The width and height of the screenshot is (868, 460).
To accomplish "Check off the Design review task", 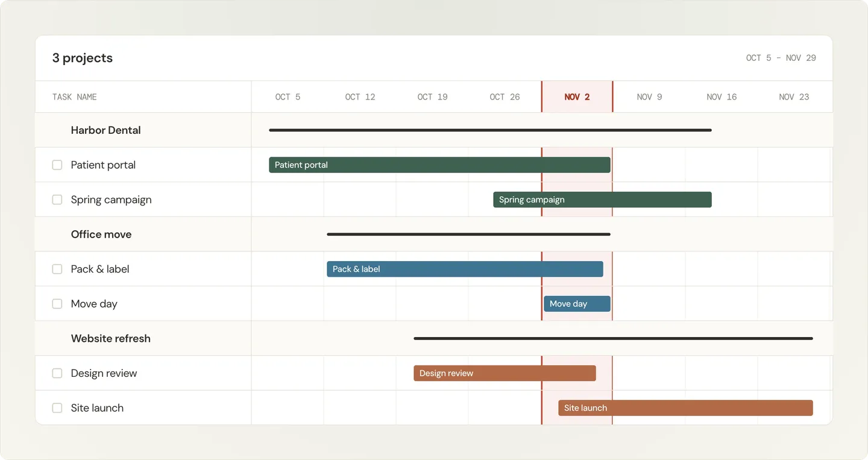I will (57, 373).
